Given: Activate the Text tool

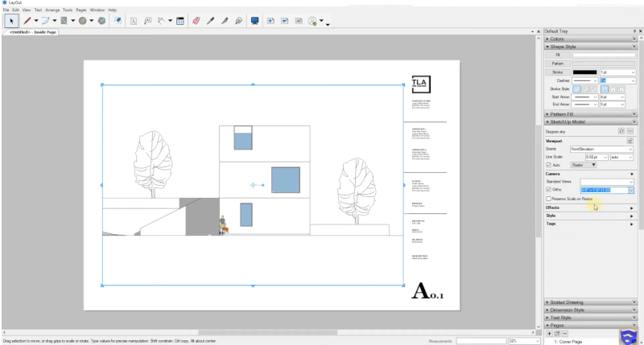Looking at the screenshot, I should click(x=134, y=21).
